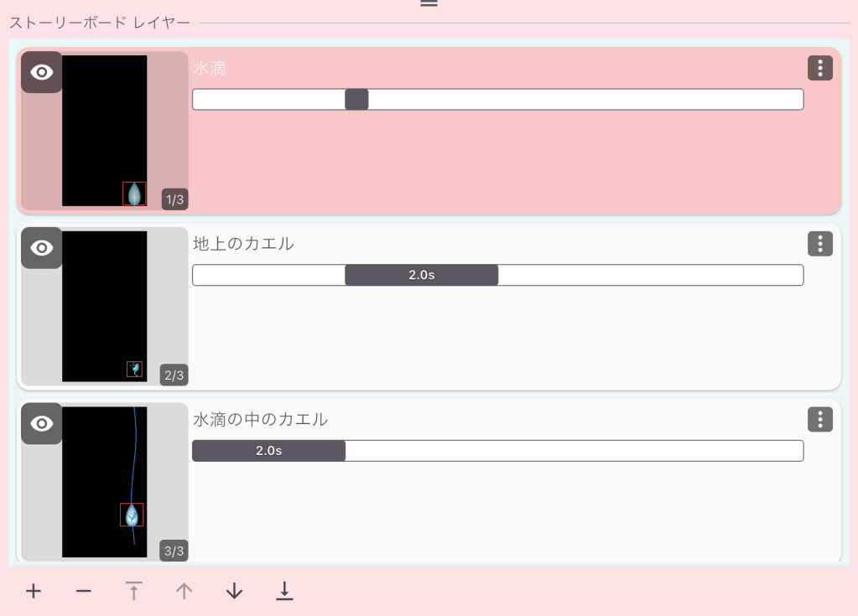Click the thumbnail labeled 3/3
This screenshot has height=616, width=858.
point(104,482)
